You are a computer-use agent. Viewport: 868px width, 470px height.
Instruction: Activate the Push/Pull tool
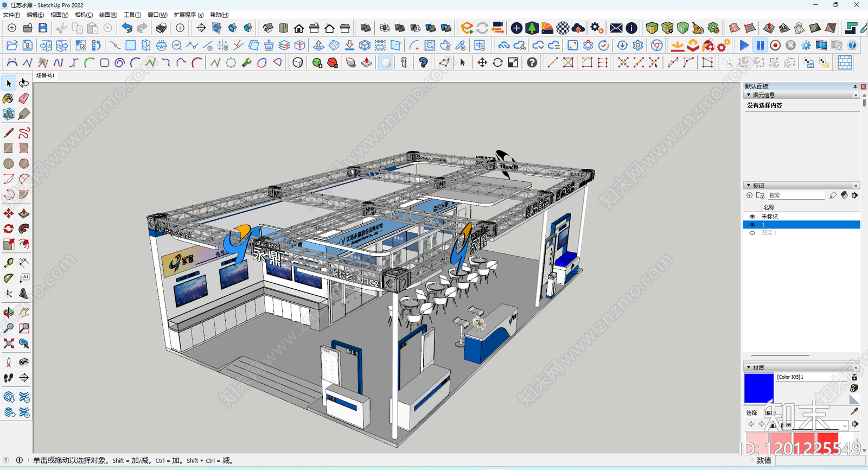(24, 213)
